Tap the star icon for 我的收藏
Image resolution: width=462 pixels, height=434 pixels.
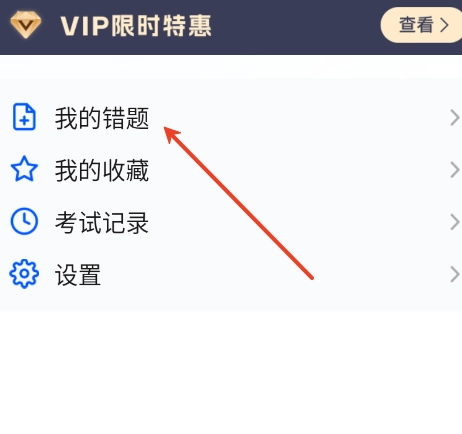(x=24, y=169)
